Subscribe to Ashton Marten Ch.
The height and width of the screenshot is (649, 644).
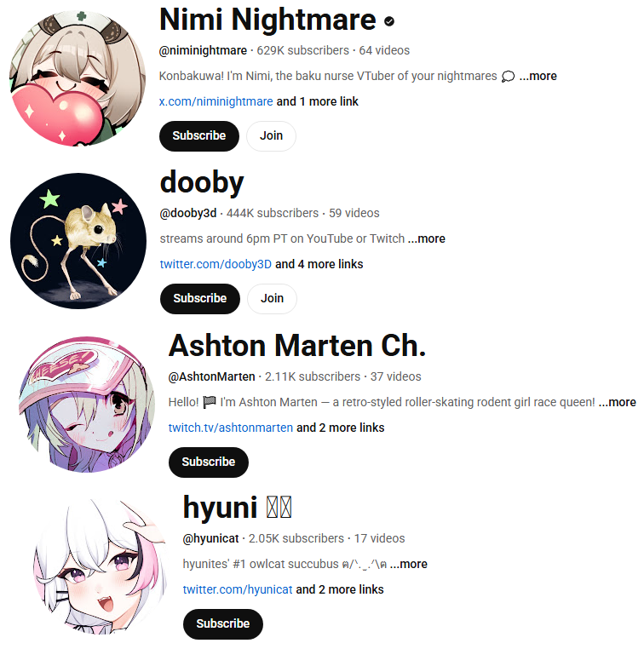coord(209,462)
